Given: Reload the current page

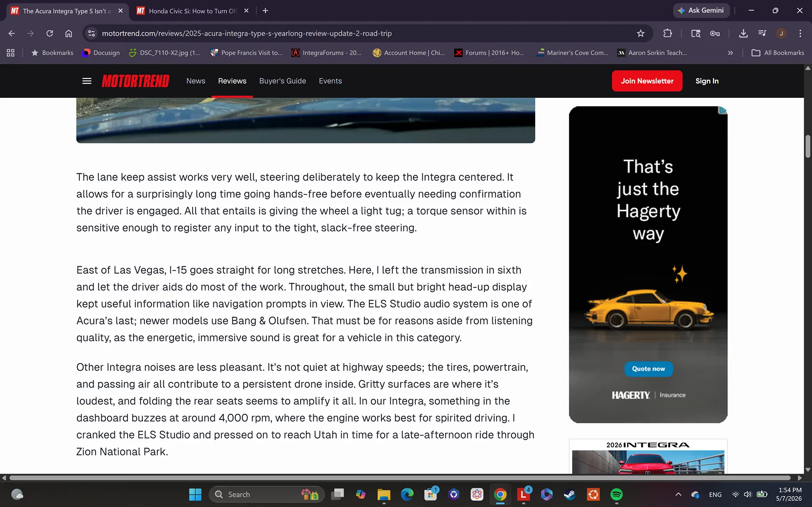Looking at the screenshot, I should pos(50,33).
